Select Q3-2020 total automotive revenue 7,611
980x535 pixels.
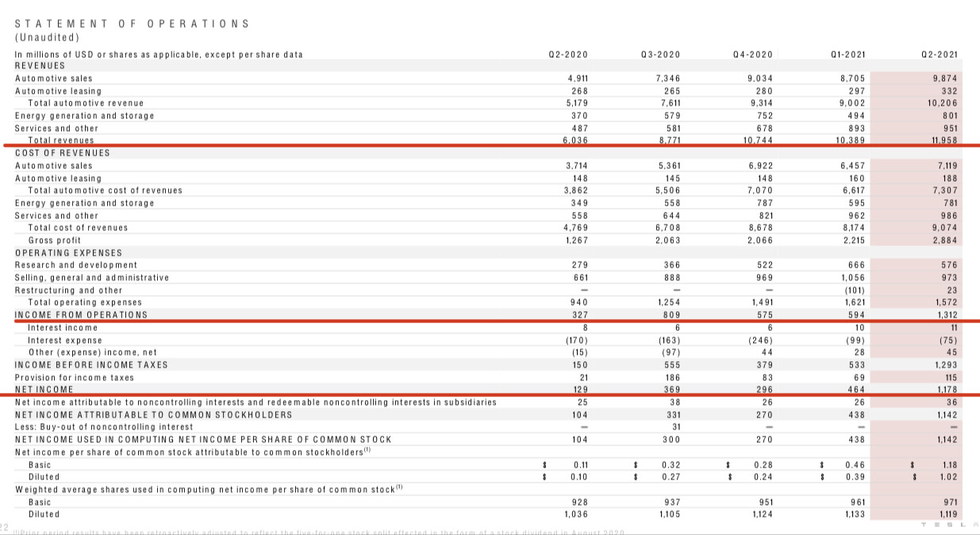tap(668, 103)
